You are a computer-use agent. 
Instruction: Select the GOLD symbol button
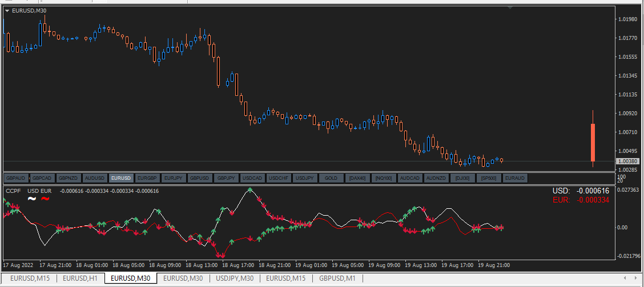(x=332, y=178)
